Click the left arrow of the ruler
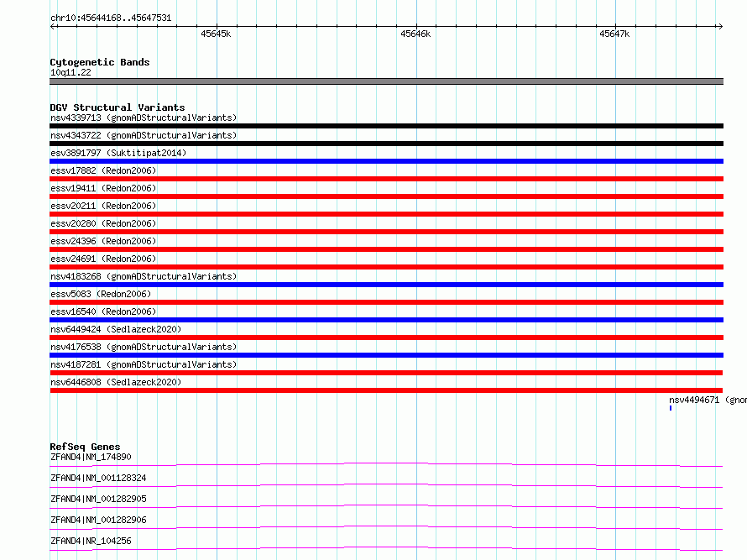The width and height of the screenshot is (747, 560). pyautogui.click(x=53, y=26)
